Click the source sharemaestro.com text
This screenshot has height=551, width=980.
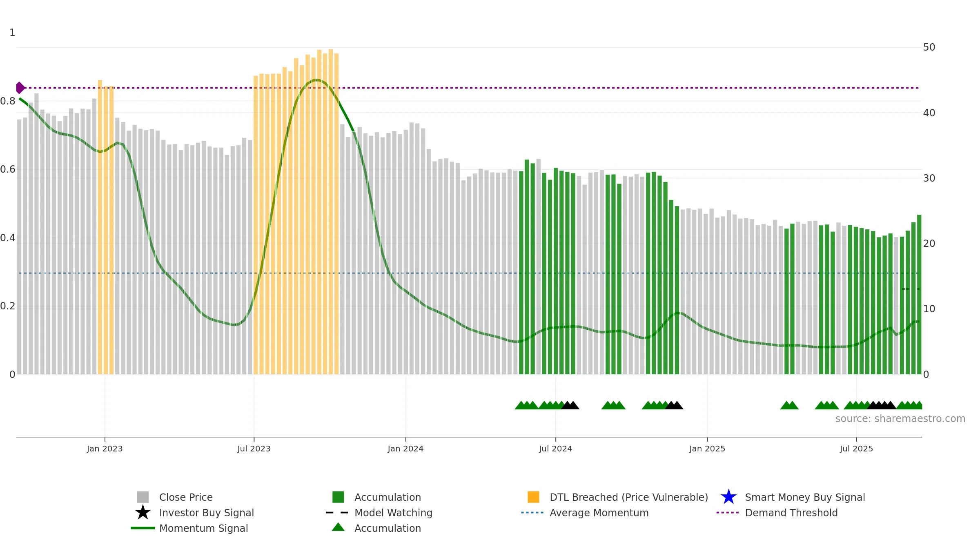click(x=900, y=419)
